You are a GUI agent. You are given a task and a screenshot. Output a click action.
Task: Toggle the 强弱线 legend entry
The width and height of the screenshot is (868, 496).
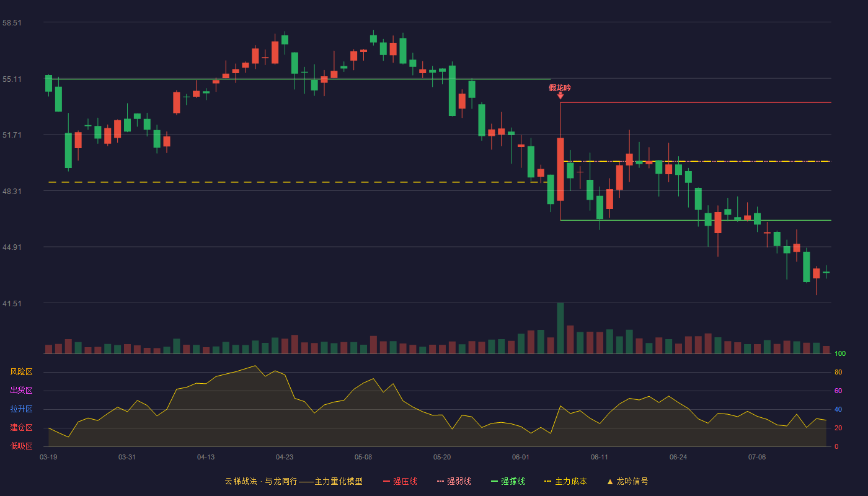click(454, 481)
